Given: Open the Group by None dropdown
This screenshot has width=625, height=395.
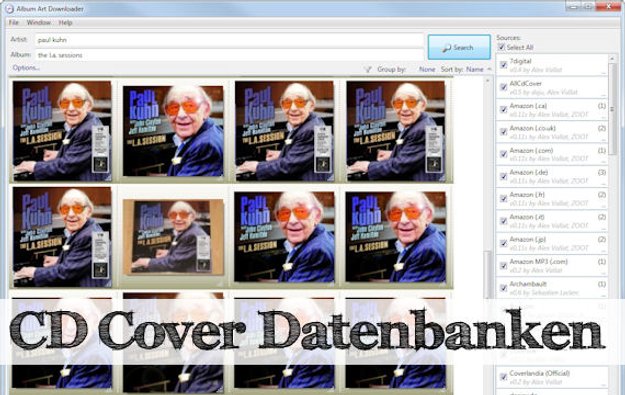Looking at the screenshot, I should point(427,69).
